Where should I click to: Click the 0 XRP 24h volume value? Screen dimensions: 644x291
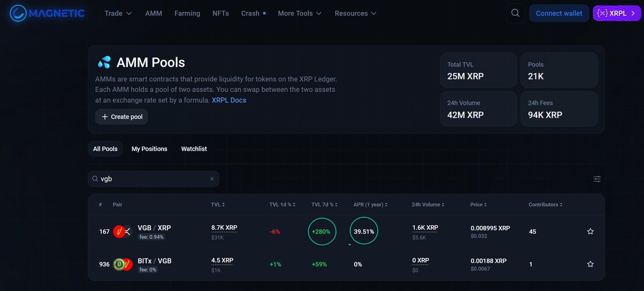click(421, 260)
